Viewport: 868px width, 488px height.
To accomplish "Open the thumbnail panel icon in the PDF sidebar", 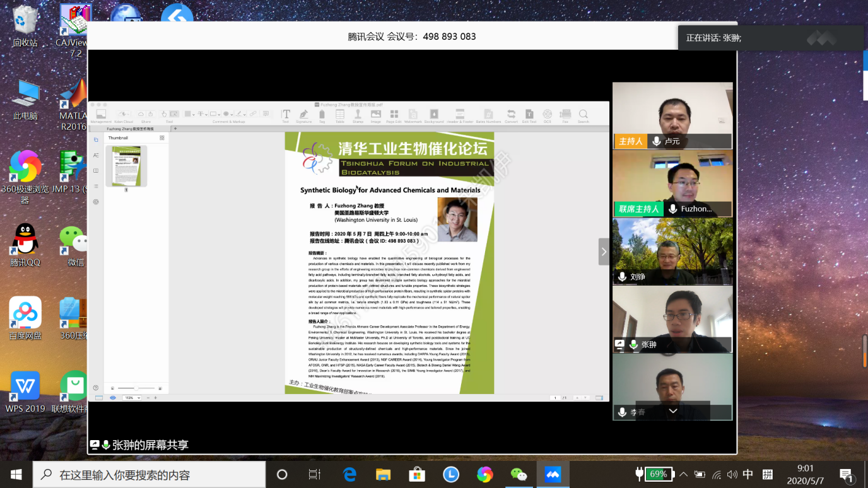I will pyautogui.click(x=96, y=139).
